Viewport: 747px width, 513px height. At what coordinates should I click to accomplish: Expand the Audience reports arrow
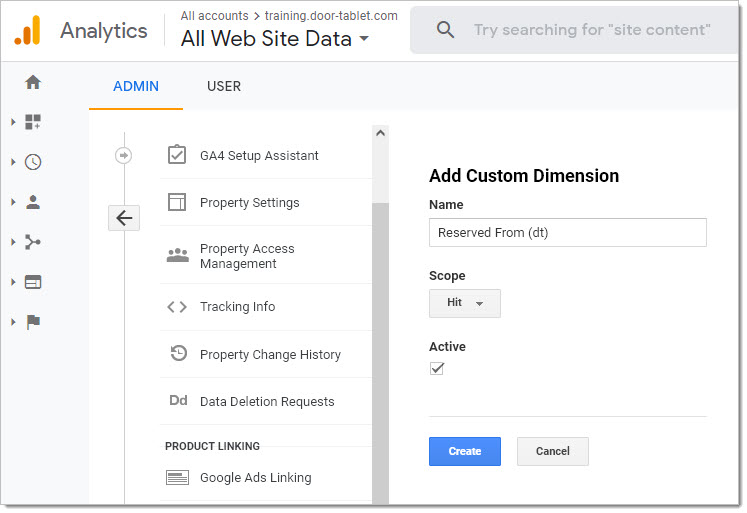[13, 202]
